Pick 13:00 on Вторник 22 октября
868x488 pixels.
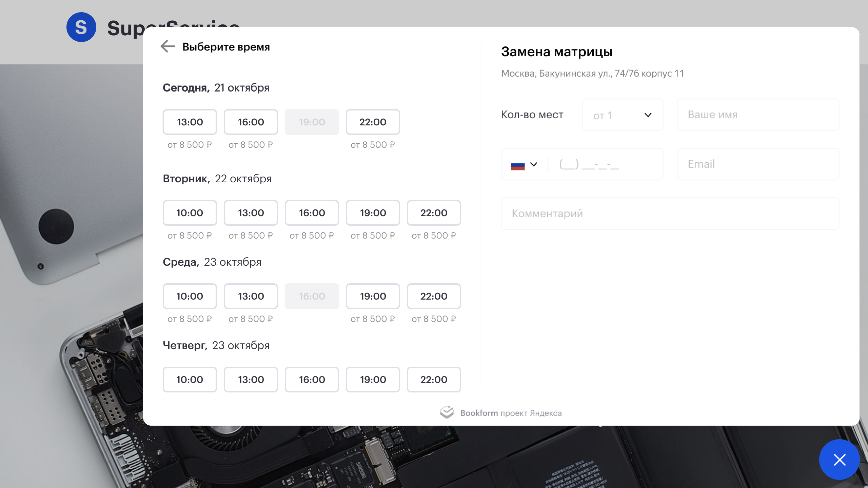tap(251, 213)
